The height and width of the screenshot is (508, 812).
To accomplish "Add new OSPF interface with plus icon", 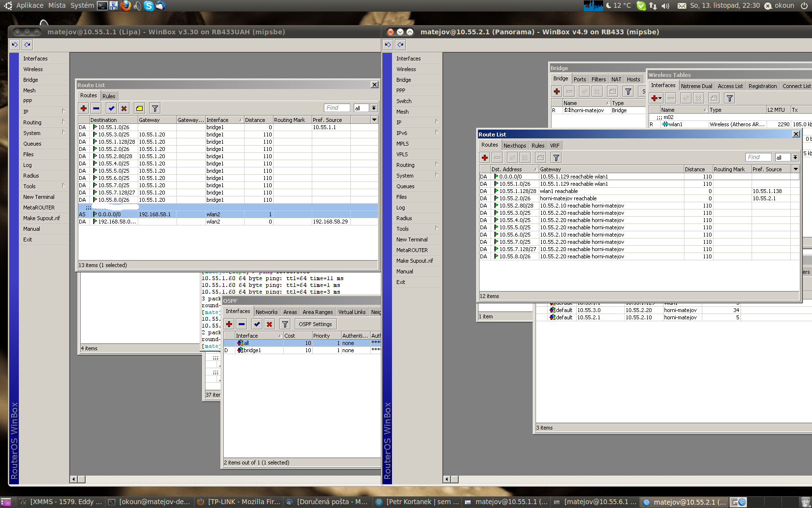I will point(229,324).
